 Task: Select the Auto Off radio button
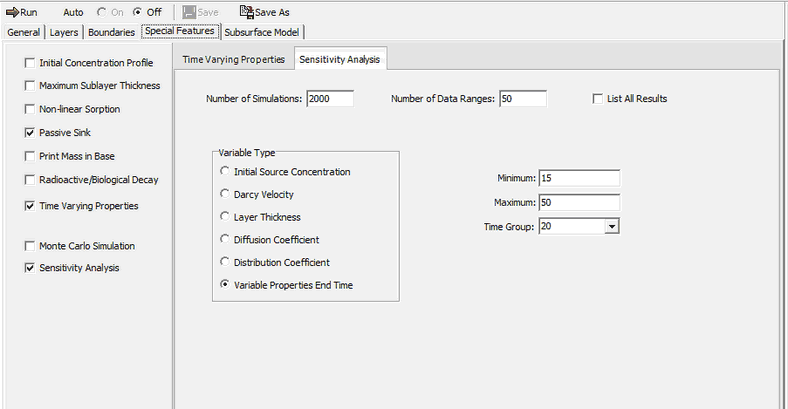click(x=137, y=12)
